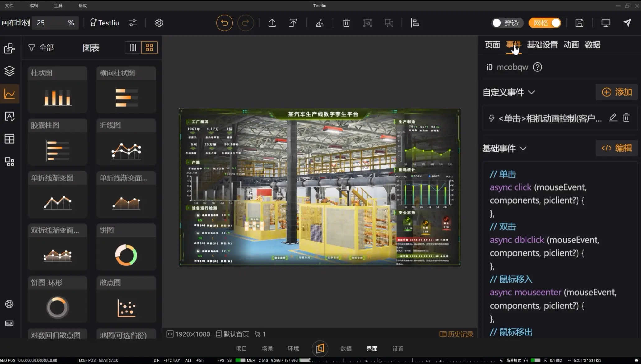This screenshot has width=641, height=364.
Task: Disable the 网格 grid toggle
Action: tap(545, 23)
